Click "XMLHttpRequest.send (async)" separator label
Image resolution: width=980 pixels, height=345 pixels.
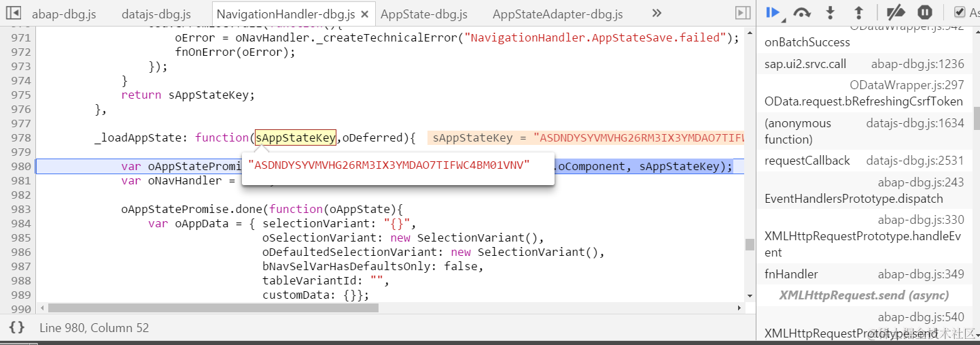click(863, 295)
